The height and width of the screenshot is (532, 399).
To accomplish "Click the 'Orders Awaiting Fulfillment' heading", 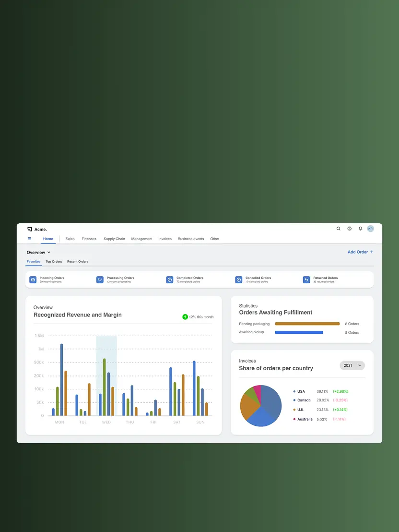I will point(276,313).
